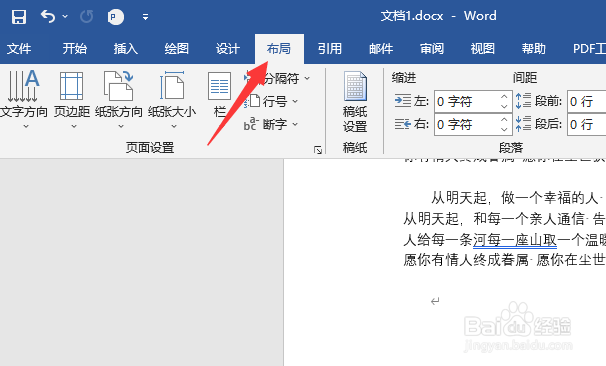Decrease right indent with the down spinner

(504, 129)
